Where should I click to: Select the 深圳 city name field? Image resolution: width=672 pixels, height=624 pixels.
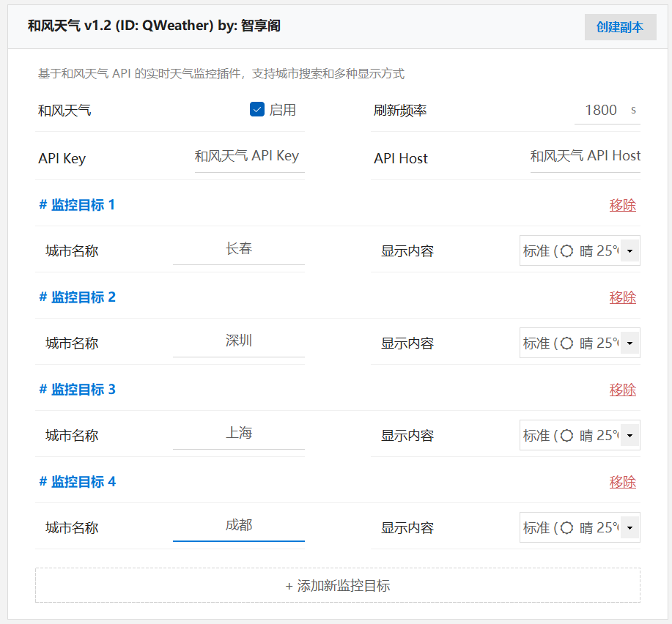coord(239,341)
